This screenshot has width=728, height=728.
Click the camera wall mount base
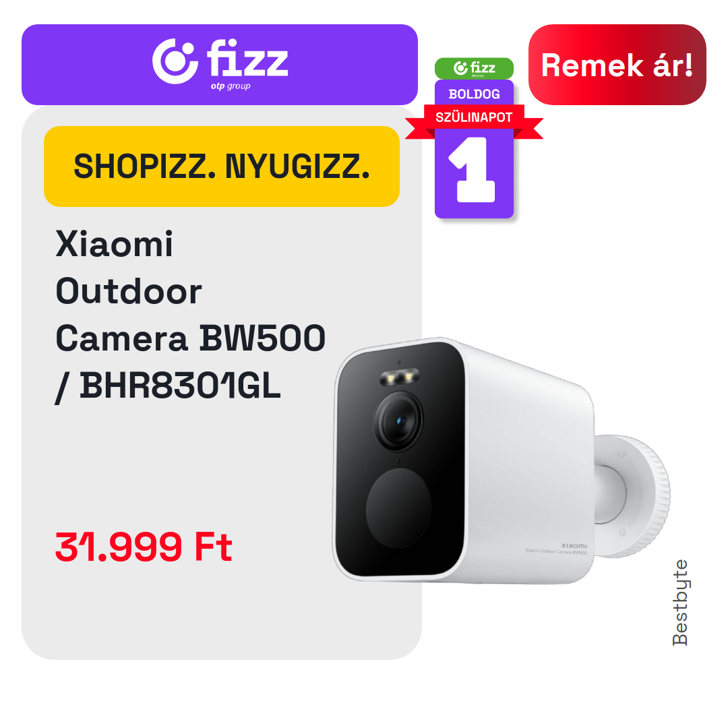(633, 496)
